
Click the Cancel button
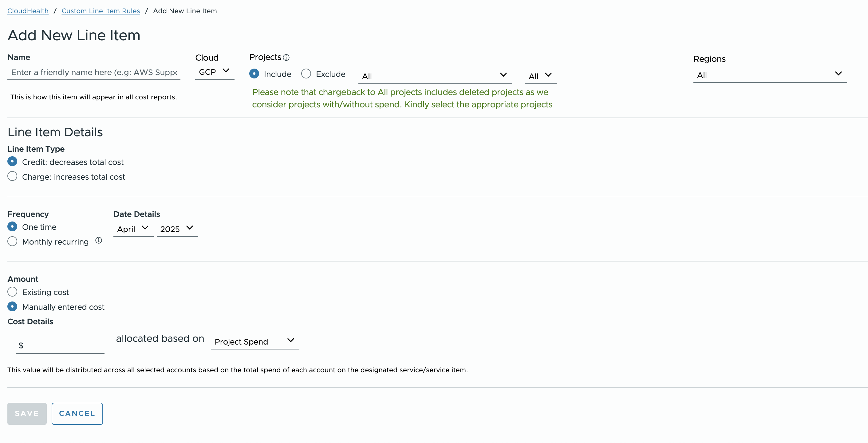[x=77, y=413]
